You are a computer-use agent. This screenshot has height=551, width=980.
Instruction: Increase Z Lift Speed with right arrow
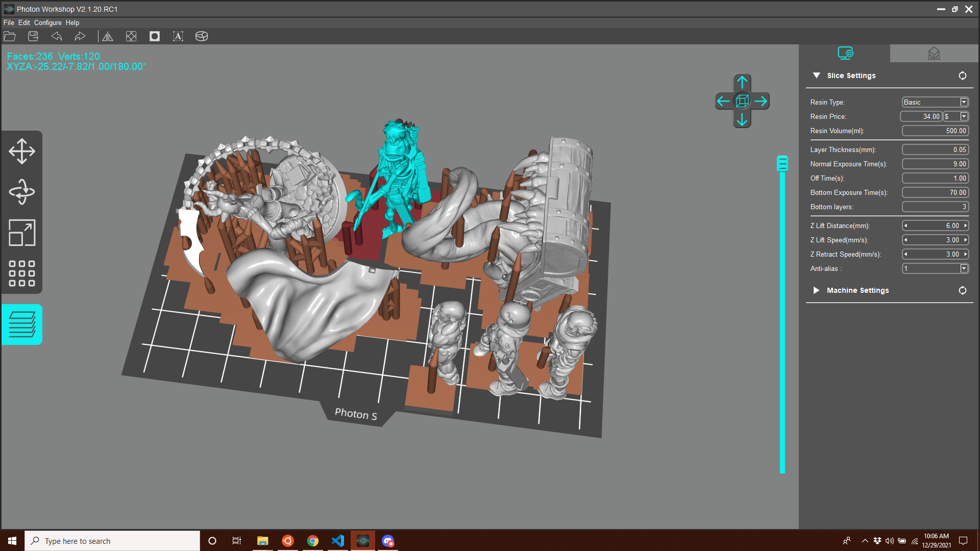click(x=965, y=240)
